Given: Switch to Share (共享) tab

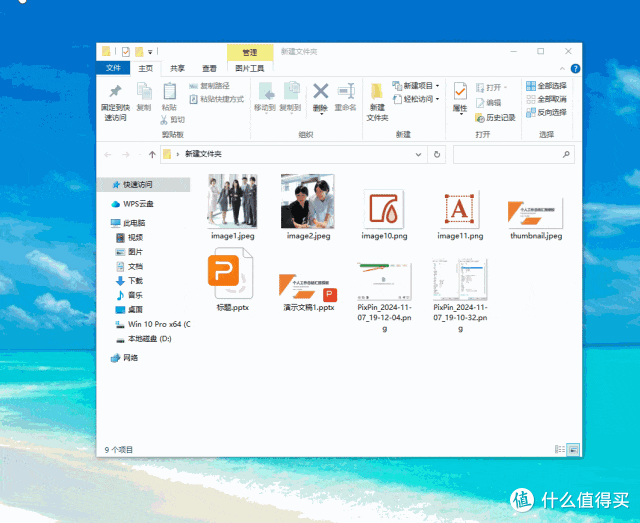Looking at the screenshot, I should click(177, 69).
